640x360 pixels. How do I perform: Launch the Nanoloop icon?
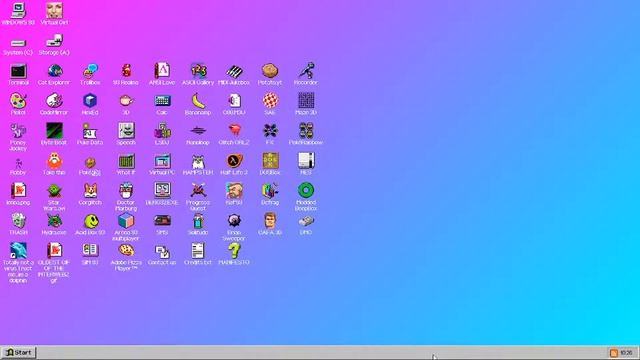[198, 131]
